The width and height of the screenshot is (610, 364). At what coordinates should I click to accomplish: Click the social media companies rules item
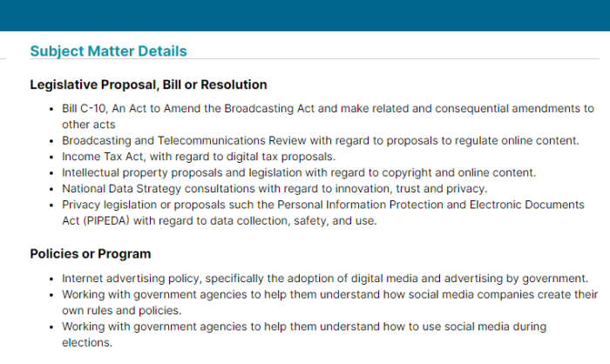pyautogui.click(x=330, y=302)
